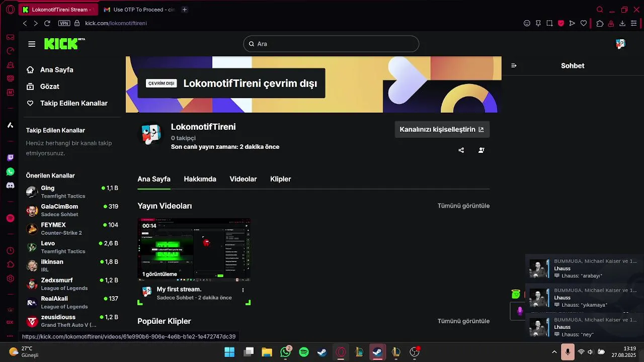The height and width of the screenshot is (362, 644).
Task: Open the My first stream video thumbnail
Action: (194, 249)
